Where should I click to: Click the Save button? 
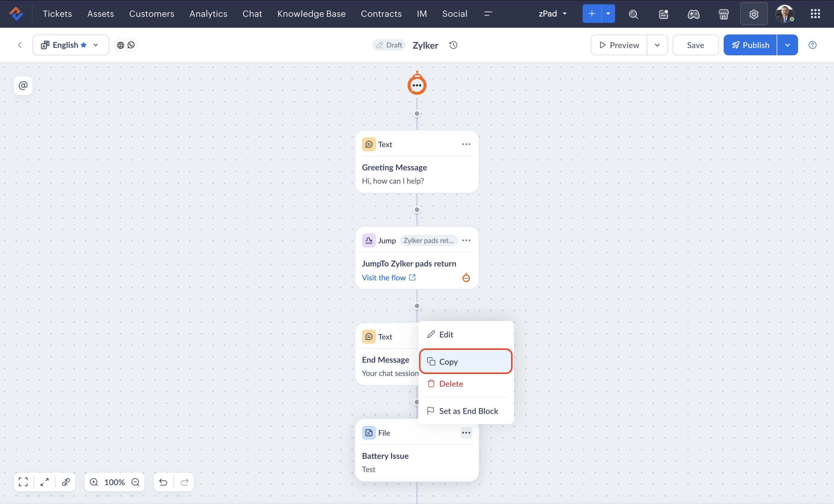coord(695,45)
